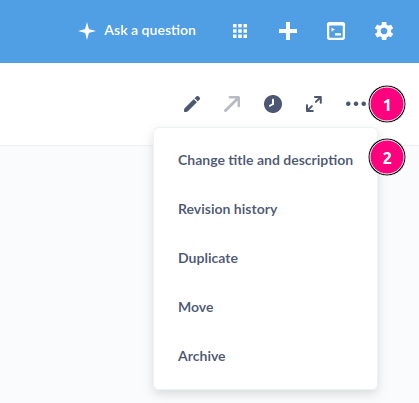Open the grid browse data icon
Image resolution: width=419 pixels, height=403 pixels.
[240, 31]
